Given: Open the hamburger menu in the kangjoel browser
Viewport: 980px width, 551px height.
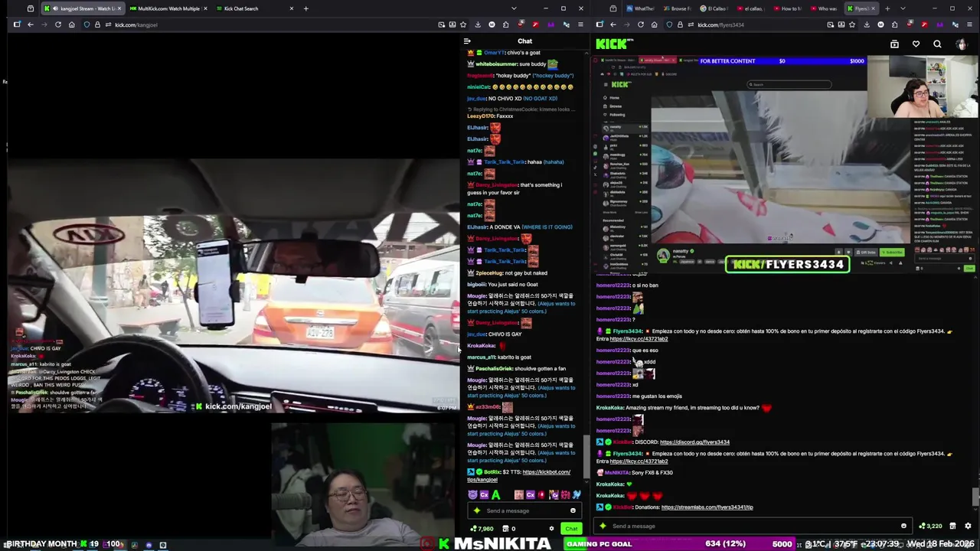Looking at the screenshot, I should click(579, 24).
